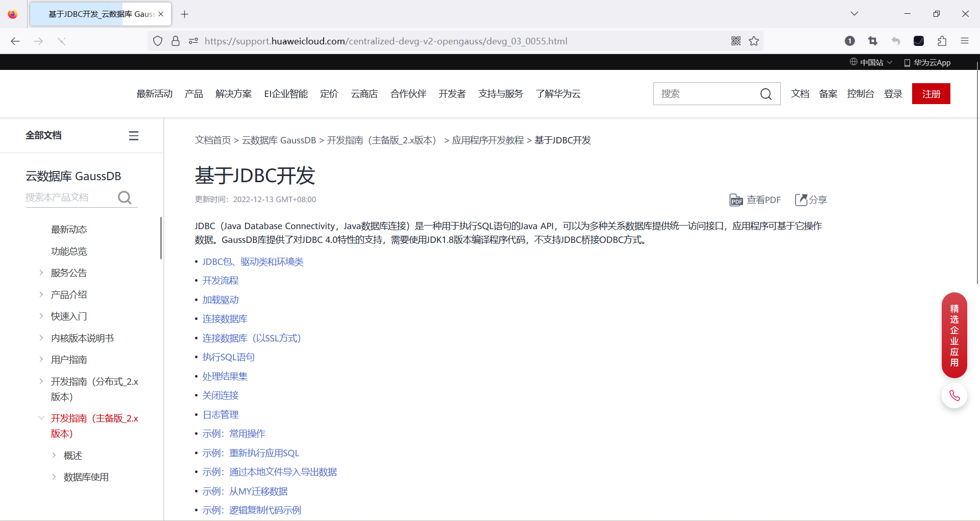The height and width of the screenshot is (521, 980).
Task: Collapse 开发指南（主备版_2.x版本）section
Action: pos(41,417)
